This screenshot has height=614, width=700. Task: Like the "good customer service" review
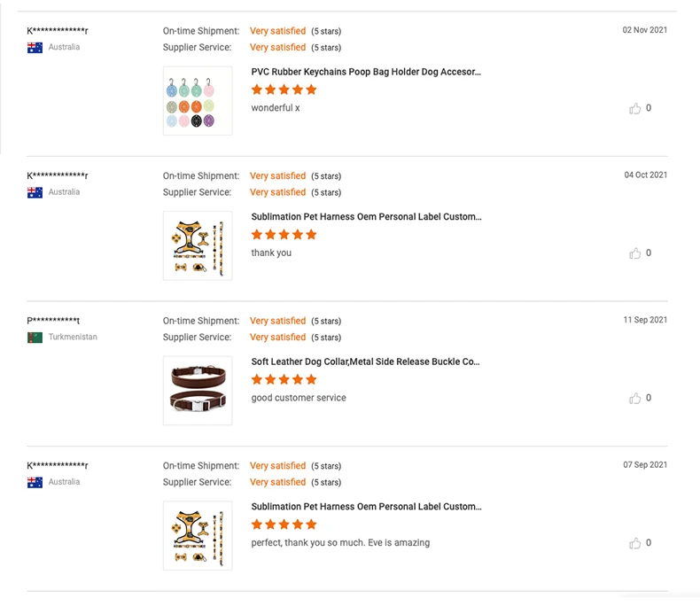pyautogui.click(x=634, y=398)
